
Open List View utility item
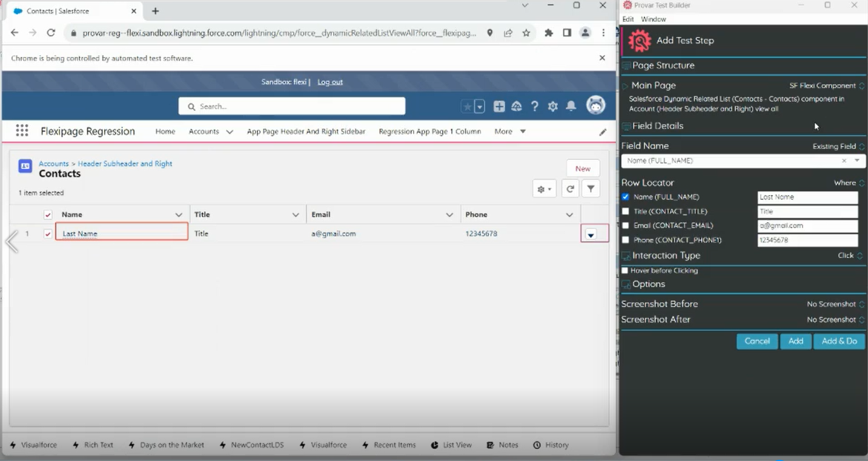point(451,445)
